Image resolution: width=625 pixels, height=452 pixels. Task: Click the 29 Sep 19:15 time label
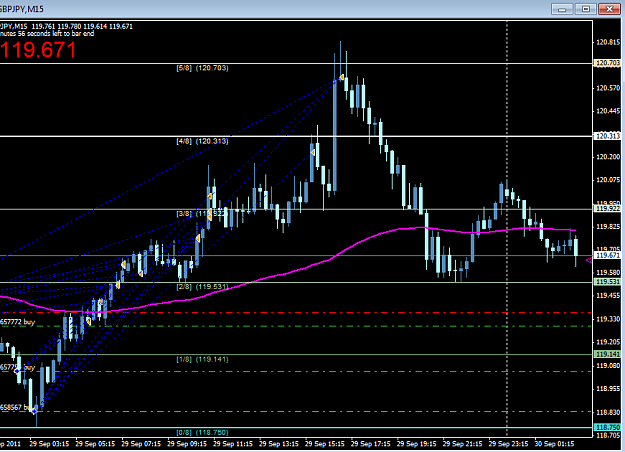417,444
